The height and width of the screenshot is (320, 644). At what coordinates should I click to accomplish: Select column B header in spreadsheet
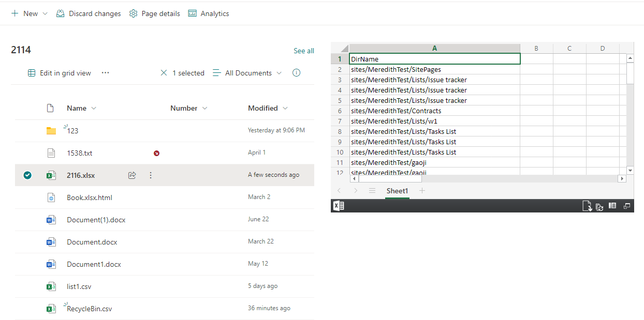536,48
